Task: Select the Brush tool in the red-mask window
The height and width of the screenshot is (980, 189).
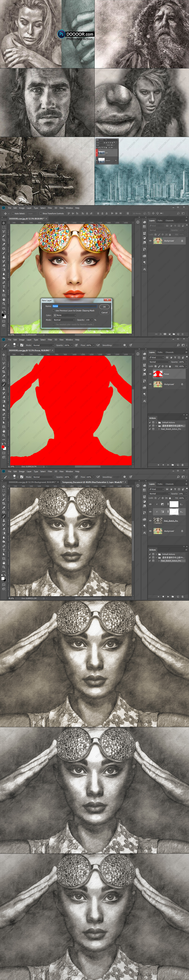Action: click(4, 384)
